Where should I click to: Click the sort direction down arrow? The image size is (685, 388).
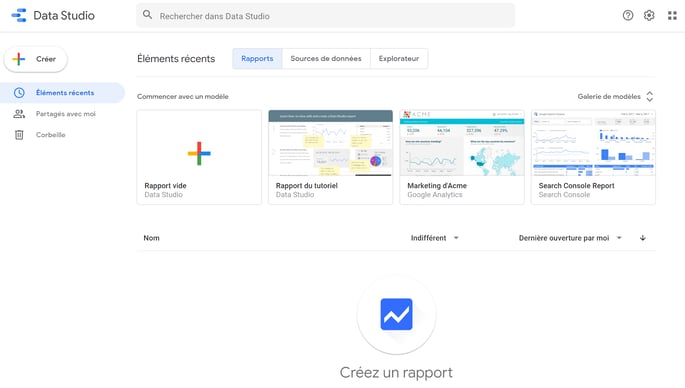pos(643,238)
